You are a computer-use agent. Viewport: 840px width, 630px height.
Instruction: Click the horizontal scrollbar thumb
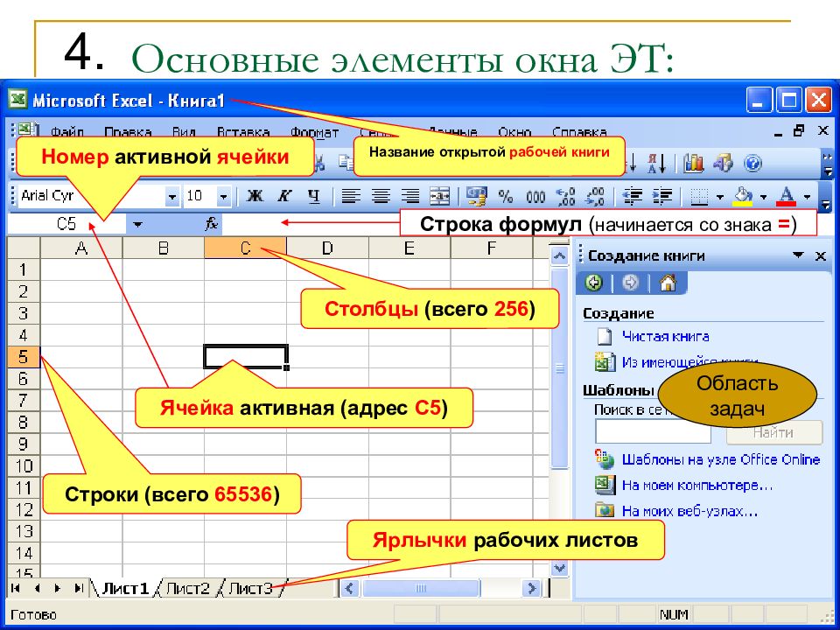point(421,588)
